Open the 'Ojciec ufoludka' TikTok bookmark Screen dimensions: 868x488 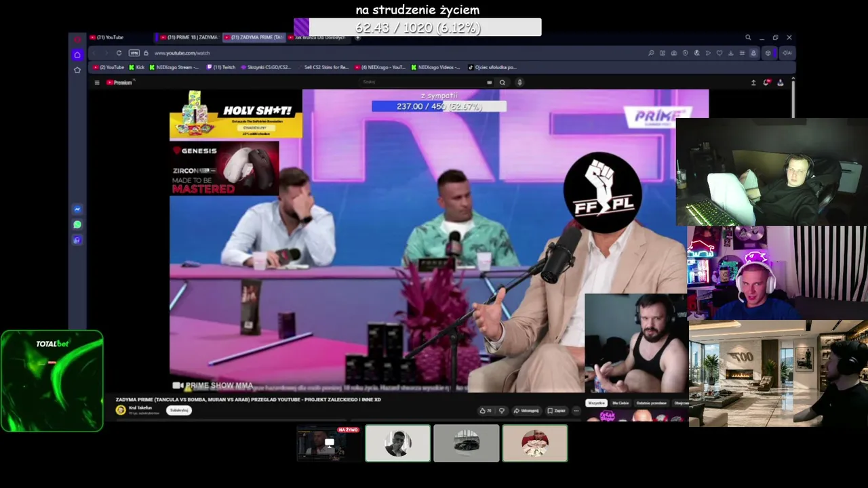coord(492,67)
